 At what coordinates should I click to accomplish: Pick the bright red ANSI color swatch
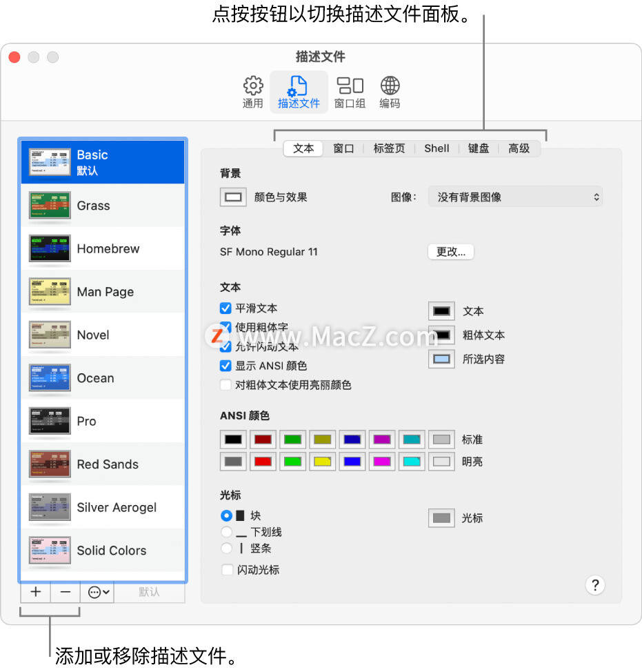(x=263, y=462)
